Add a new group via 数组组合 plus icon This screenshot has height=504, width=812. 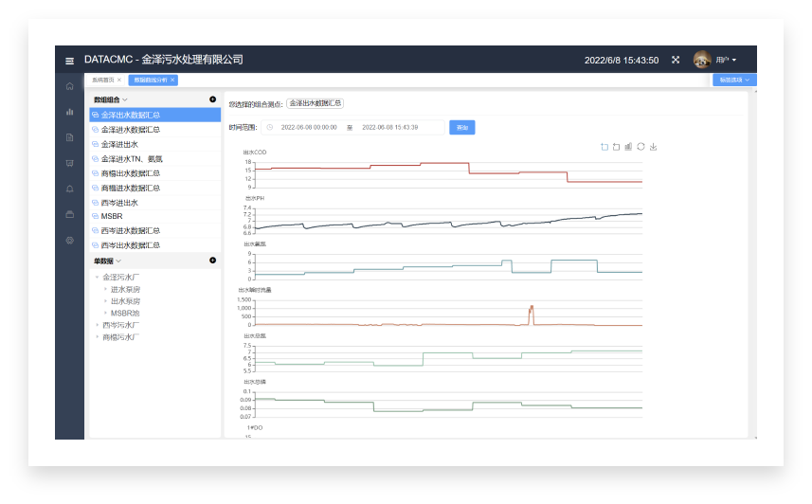(213, 99)
